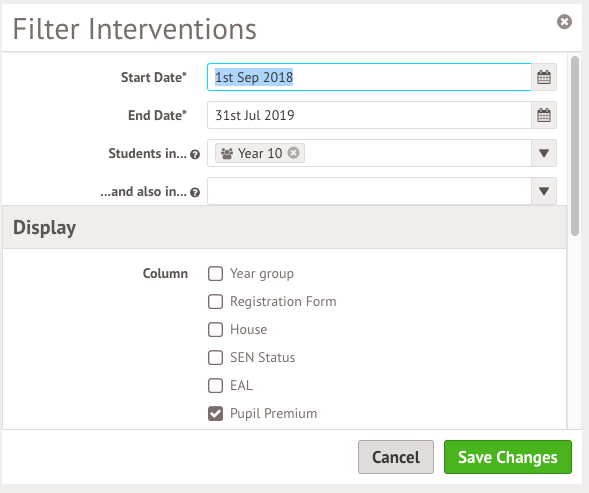Viewport: 589px width, 493px height.
Task: Uncheck the Pupil Premium column
Action: pos(215,413)
